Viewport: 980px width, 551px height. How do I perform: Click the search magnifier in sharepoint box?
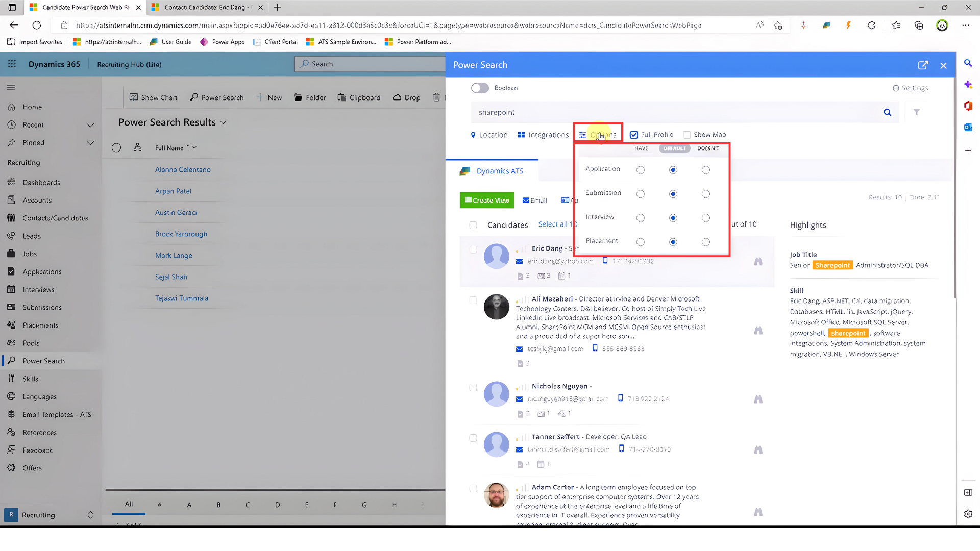888,112
